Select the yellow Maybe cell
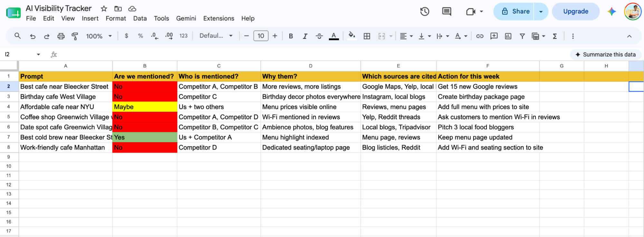 [145, 107]
